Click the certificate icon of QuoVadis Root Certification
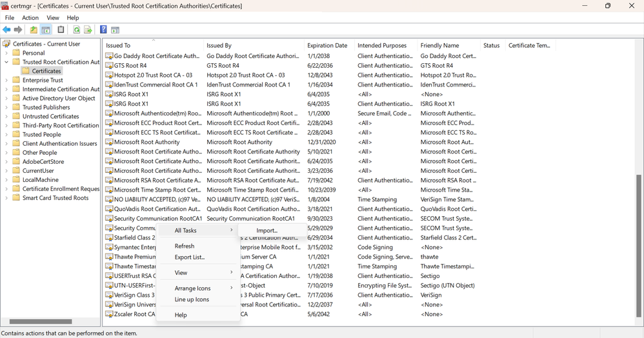 pyautogui.click(x=109, y=209)
